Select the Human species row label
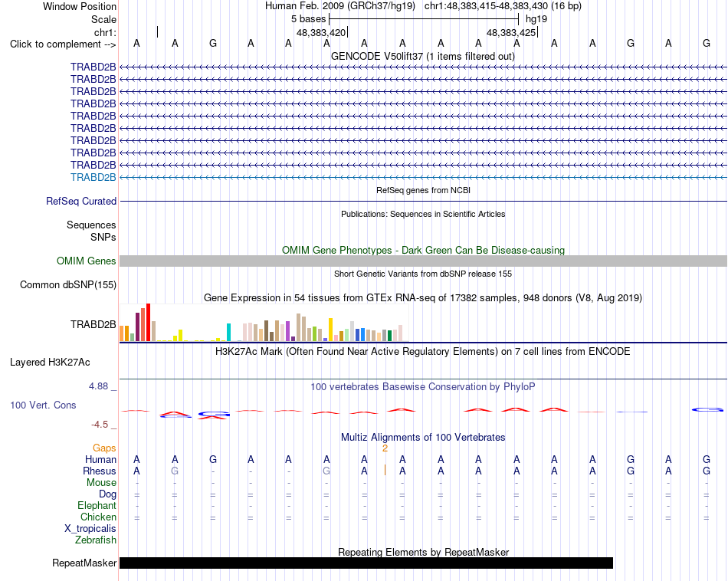The width and height of the screenshot is (728, 581). [x=100, y=460]
